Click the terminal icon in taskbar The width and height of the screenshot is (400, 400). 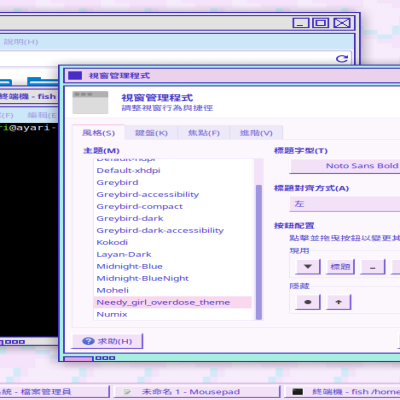298,392
